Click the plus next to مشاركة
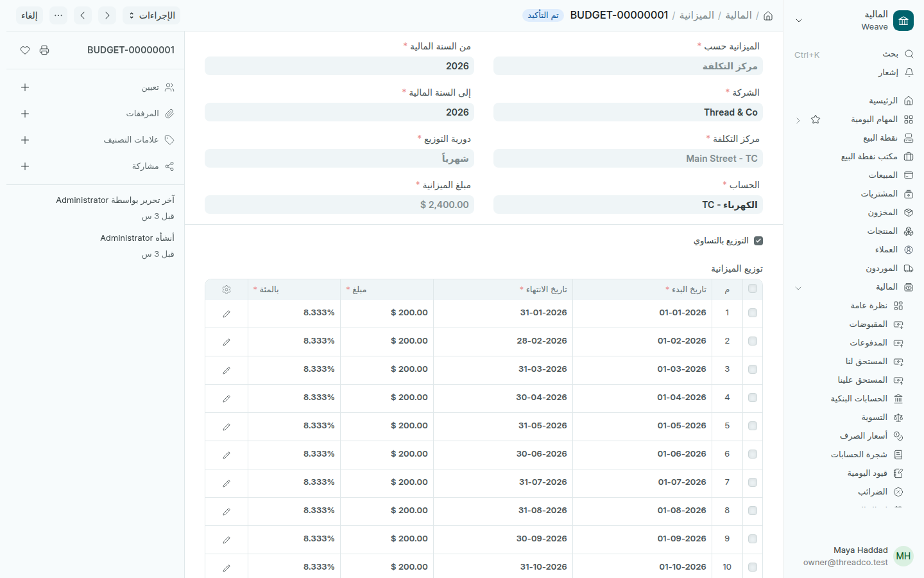The height and width of the screenshot is (578, 924). (25, 166)
